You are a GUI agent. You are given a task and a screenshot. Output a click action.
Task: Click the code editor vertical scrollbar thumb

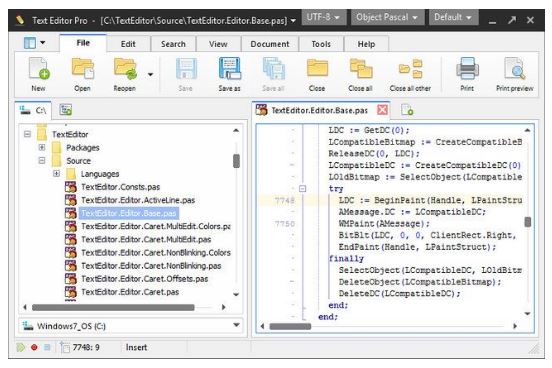(528, 222)
